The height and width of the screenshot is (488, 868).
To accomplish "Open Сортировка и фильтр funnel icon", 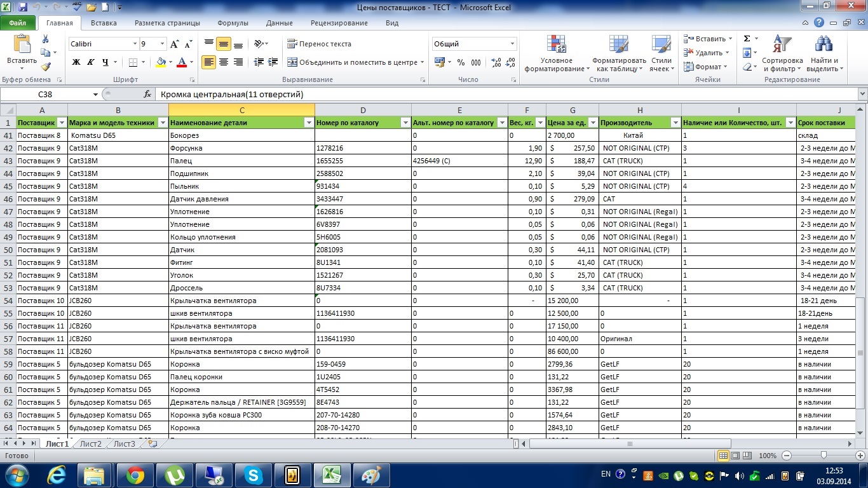I will pyautogui.click(x=783, y=53).
